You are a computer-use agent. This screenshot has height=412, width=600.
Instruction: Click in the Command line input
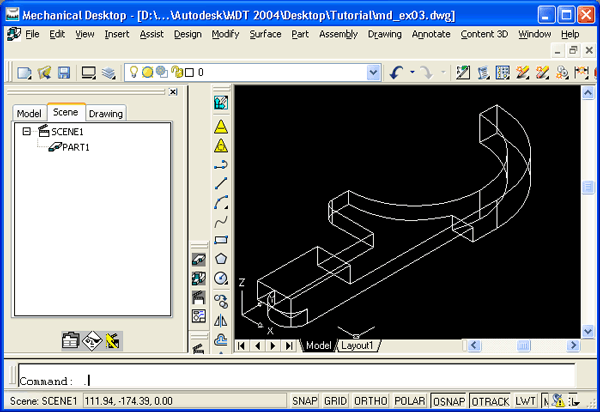(x=300, y=380)
